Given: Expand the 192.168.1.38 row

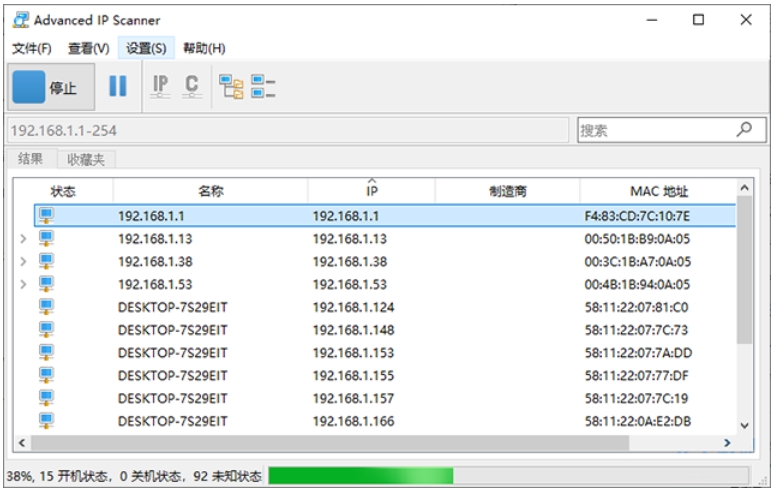Looking at the screenshot, I should pos(23,261).
